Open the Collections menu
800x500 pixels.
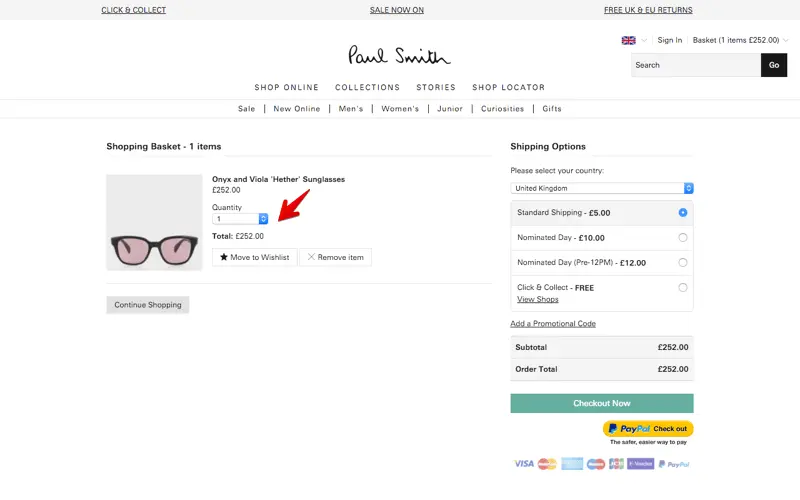coord(367,87)
